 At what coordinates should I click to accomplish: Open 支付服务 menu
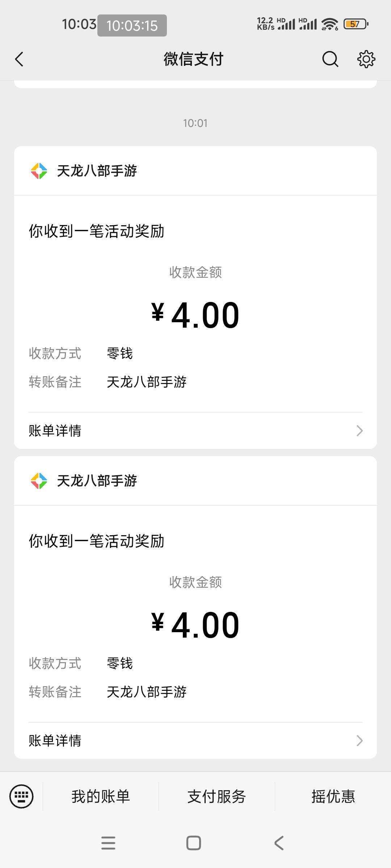pyautogui.click(x=216, y=796)
